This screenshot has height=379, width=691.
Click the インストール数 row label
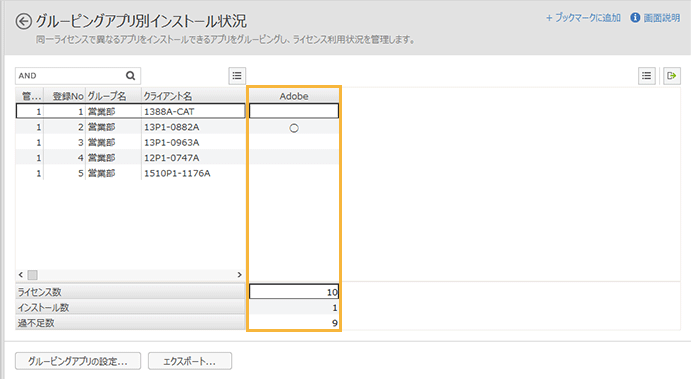pos(130,308)
